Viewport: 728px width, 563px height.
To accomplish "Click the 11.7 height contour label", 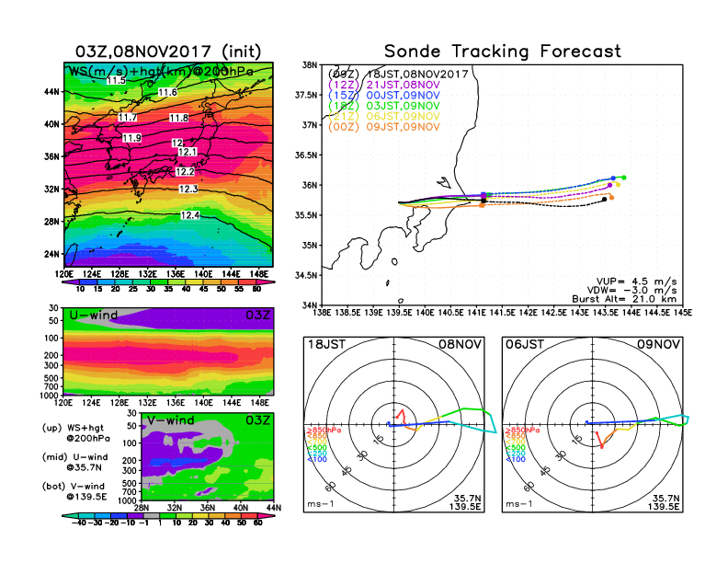I will point(127,117).
